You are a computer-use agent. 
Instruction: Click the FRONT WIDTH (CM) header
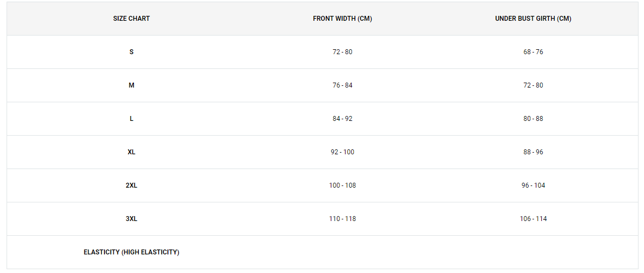pyautogui.click(x=343, y=19)
